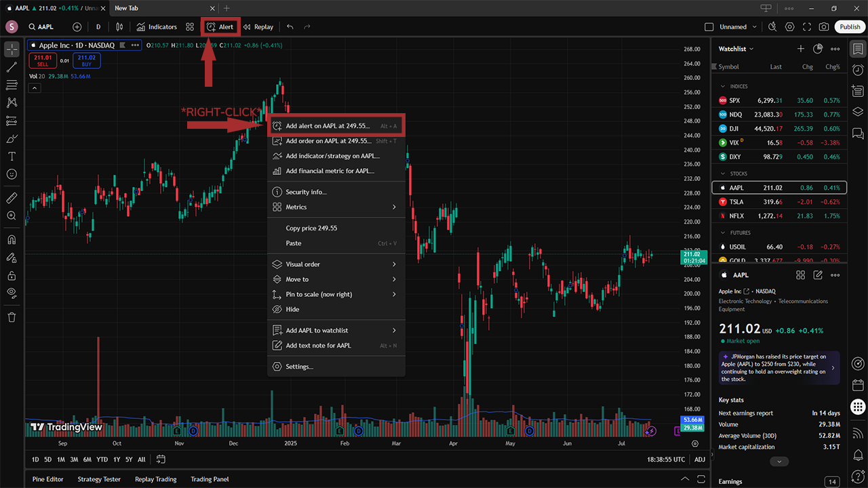868x488 pixels.
Task: Click the red SELL price button
Action: (x=43, y=60)
